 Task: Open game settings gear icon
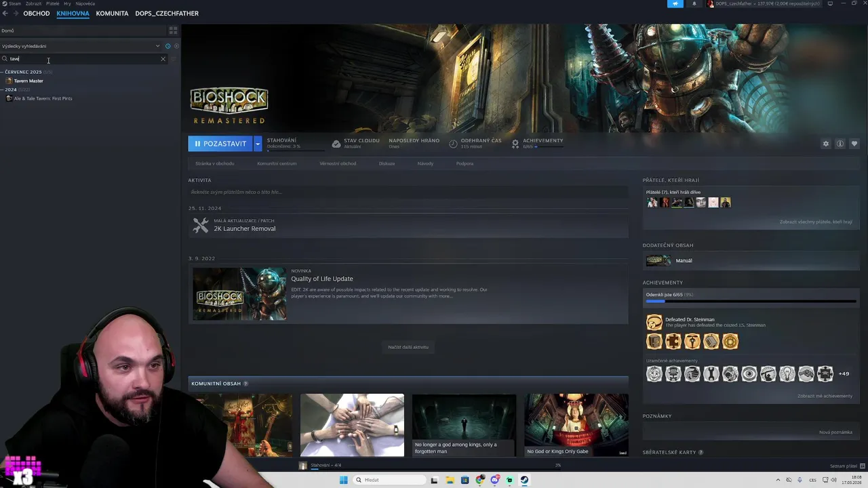825,144
